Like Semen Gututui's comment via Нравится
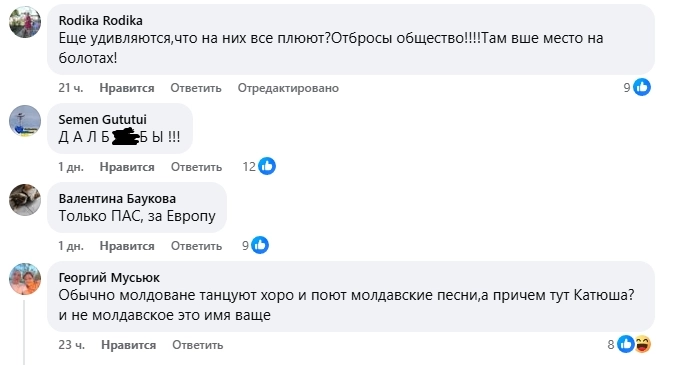The image size is (677, 365). tap(127, 167)
